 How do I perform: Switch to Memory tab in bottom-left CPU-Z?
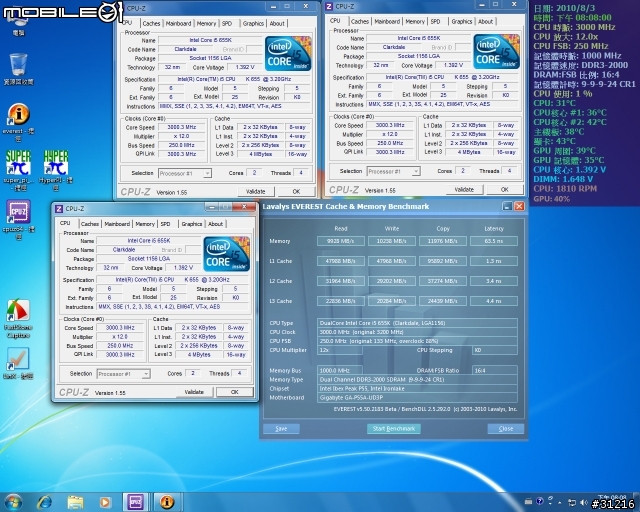[x=145, y=224]
